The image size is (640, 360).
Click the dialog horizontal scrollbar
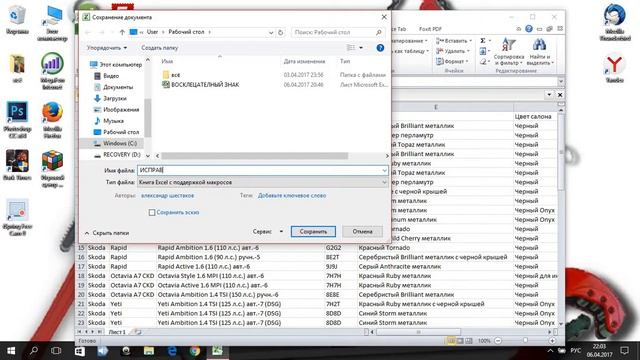click(254, 156)
